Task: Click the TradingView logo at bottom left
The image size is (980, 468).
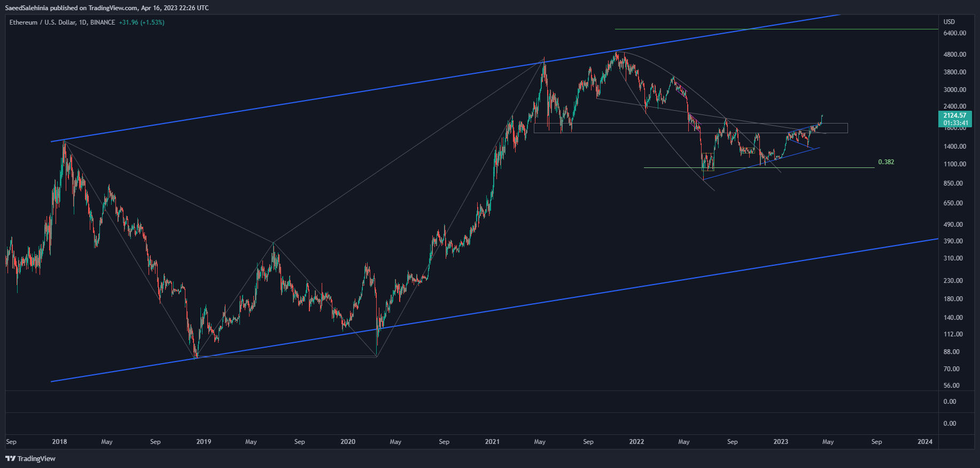Action: pos(30,458)
